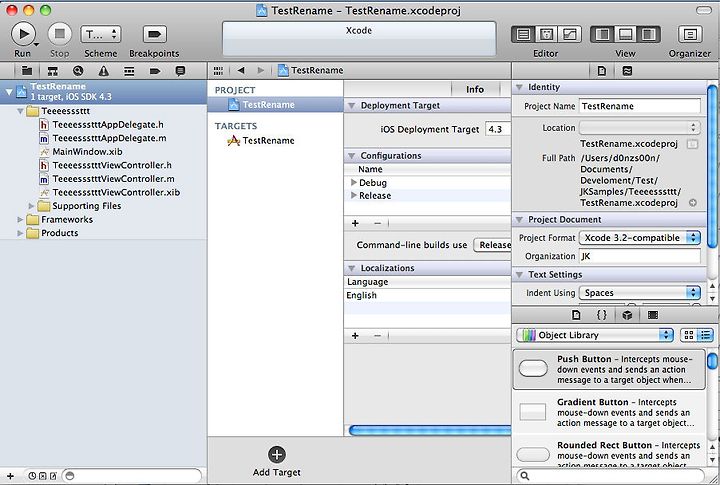Show the Breakpoint navigator
Image resolution: width=720 pixels, height=485 pixels.
pyautogui.click(x=155, y=71)
